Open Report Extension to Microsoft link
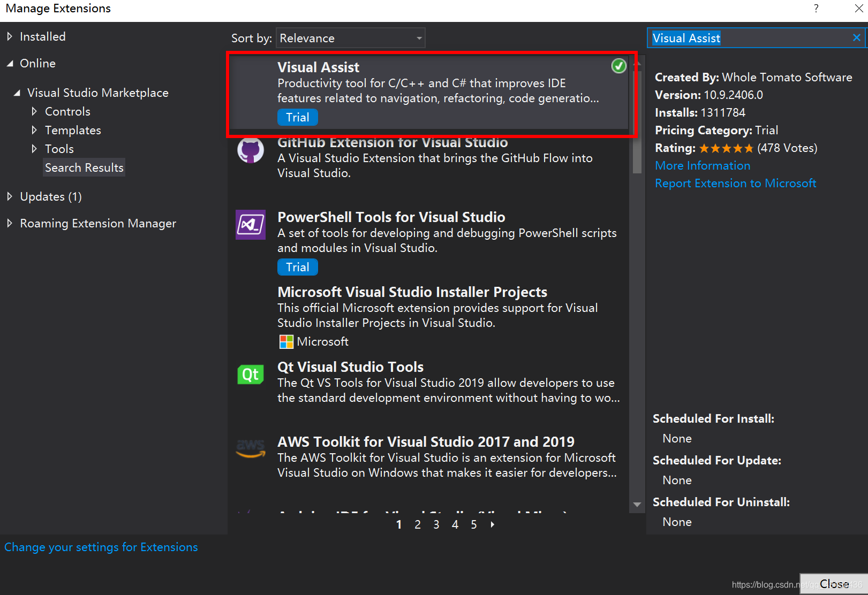Screen dimensions: 868x595 [x=736, y=183]
